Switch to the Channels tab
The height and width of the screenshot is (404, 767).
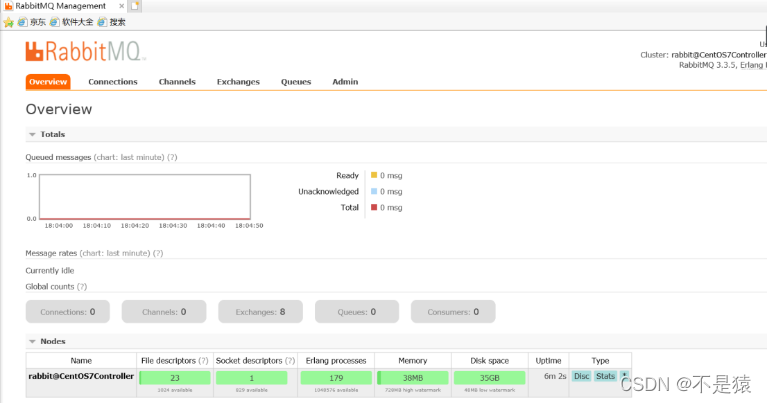click(x=177, y=82)
